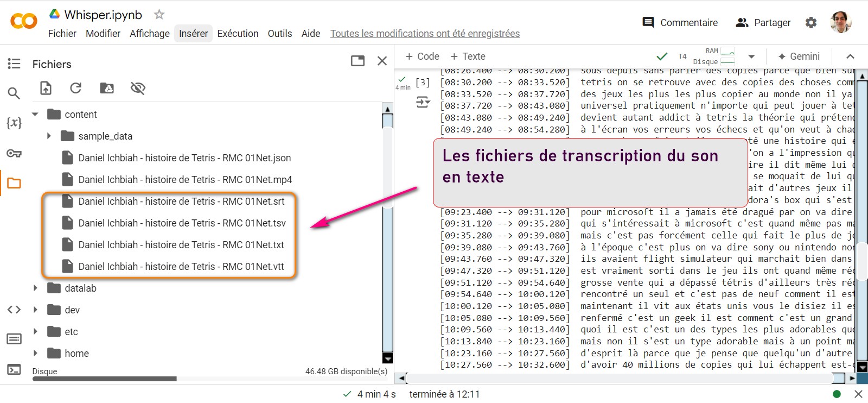
Task: Open the Gemini assistant
Action: (x=799, y=56)
